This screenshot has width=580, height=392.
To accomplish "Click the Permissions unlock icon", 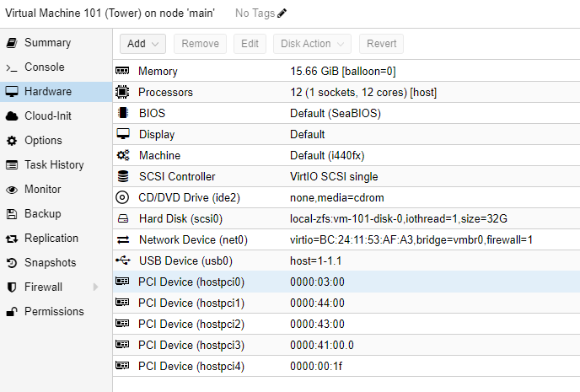I will [12, 312].
